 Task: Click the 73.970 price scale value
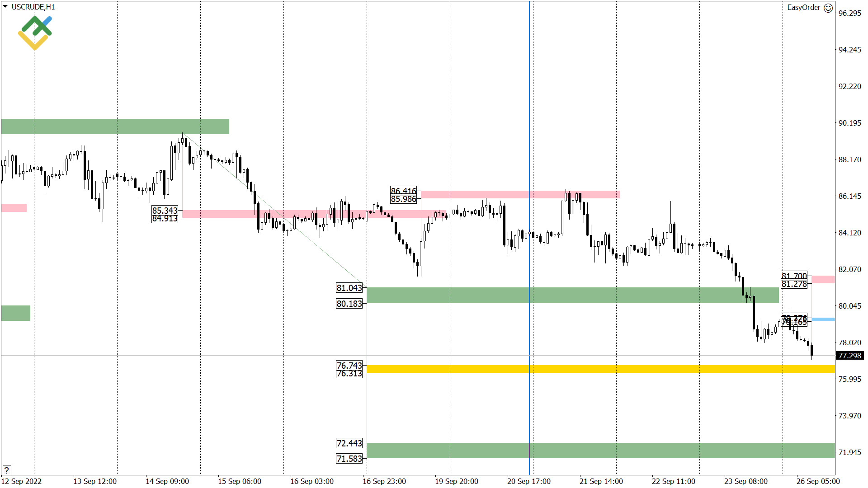click(850, 416)
